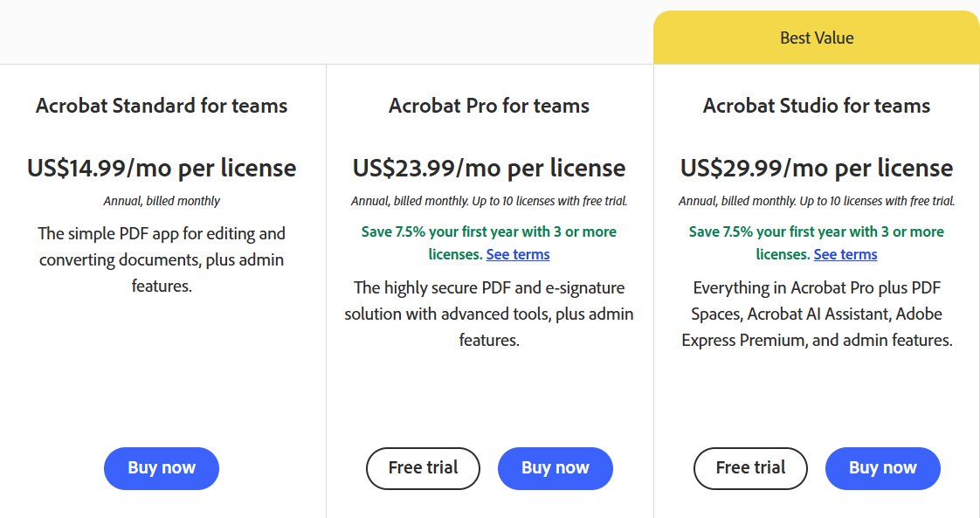Click the 'highly secure PDF' Pro description
This screenshot has height=518, width=980.
(489, 314)
